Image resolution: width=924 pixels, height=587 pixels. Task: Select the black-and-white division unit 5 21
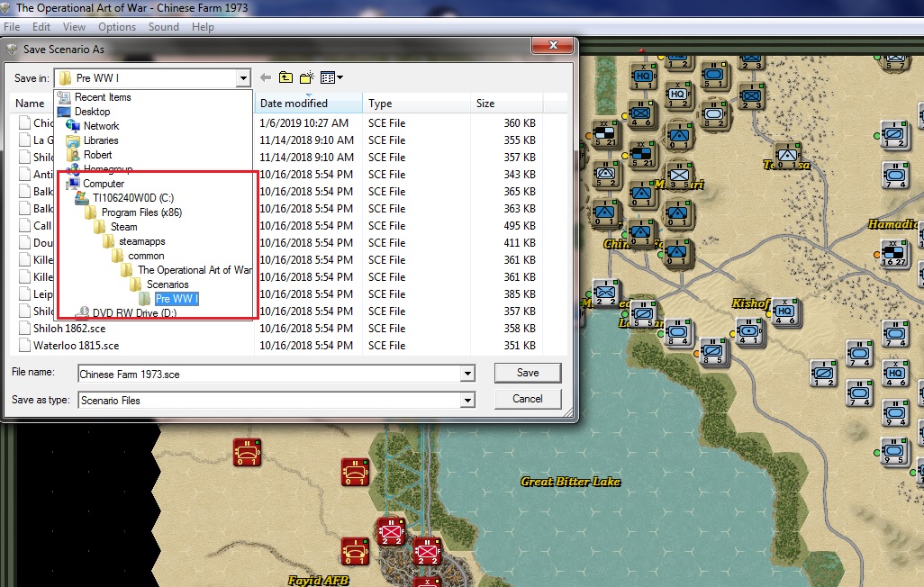coord(605,134)
